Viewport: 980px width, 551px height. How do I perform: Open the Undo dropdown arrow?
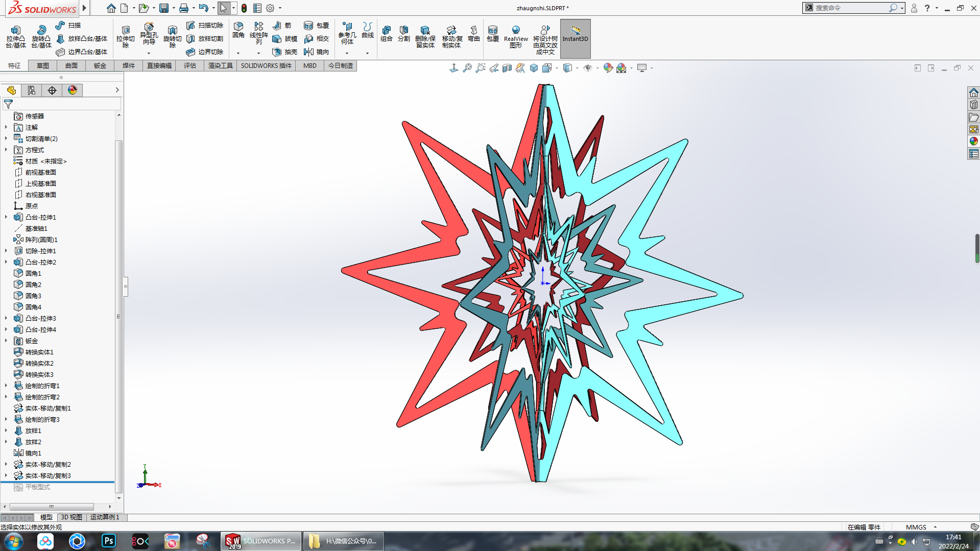click(x=213, y=8)
